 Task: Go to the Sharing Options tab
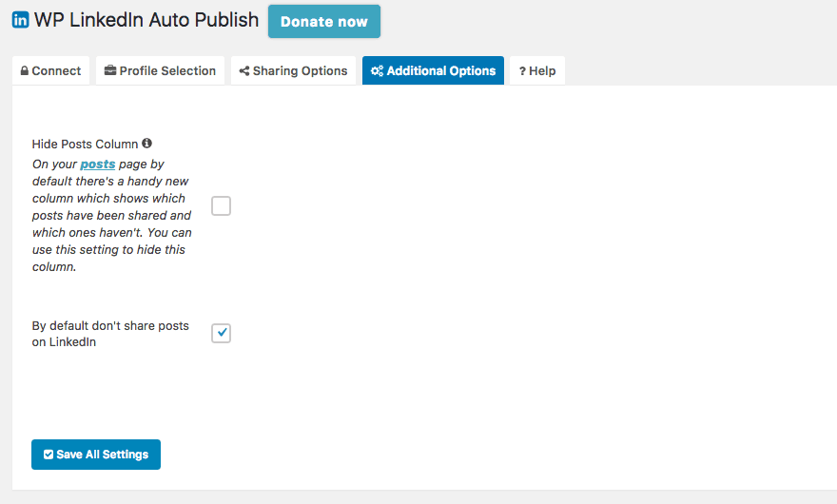(293, 71)
